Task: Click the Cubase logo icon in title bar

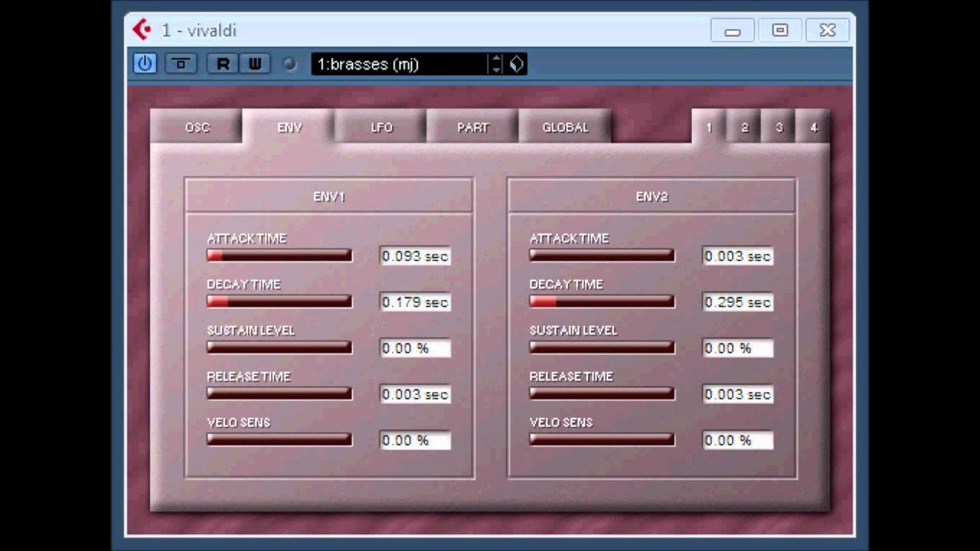Action: click(142, 30)
